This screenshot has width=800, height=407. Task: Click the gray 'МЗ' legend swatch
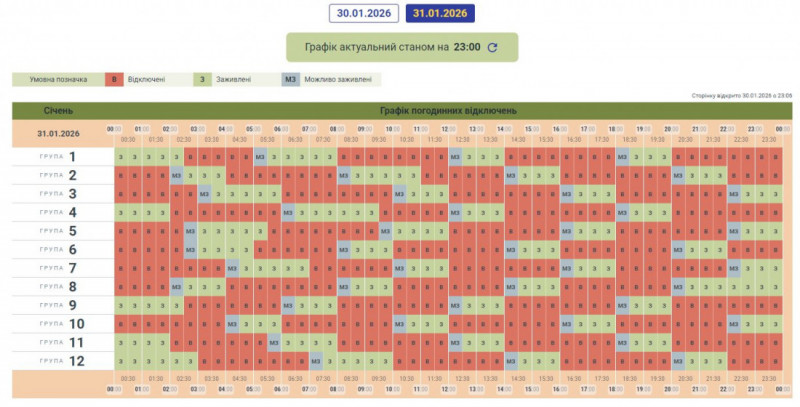[291, 78]
